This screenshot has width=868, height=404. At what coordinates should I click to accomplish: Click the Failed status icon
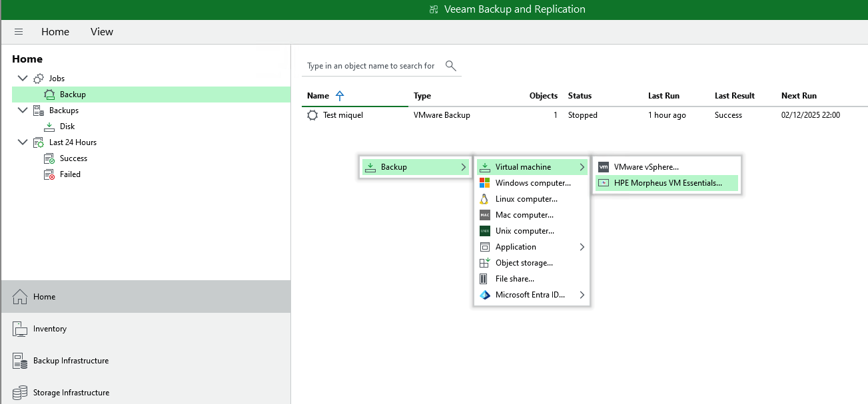click(x=49, y=174)
